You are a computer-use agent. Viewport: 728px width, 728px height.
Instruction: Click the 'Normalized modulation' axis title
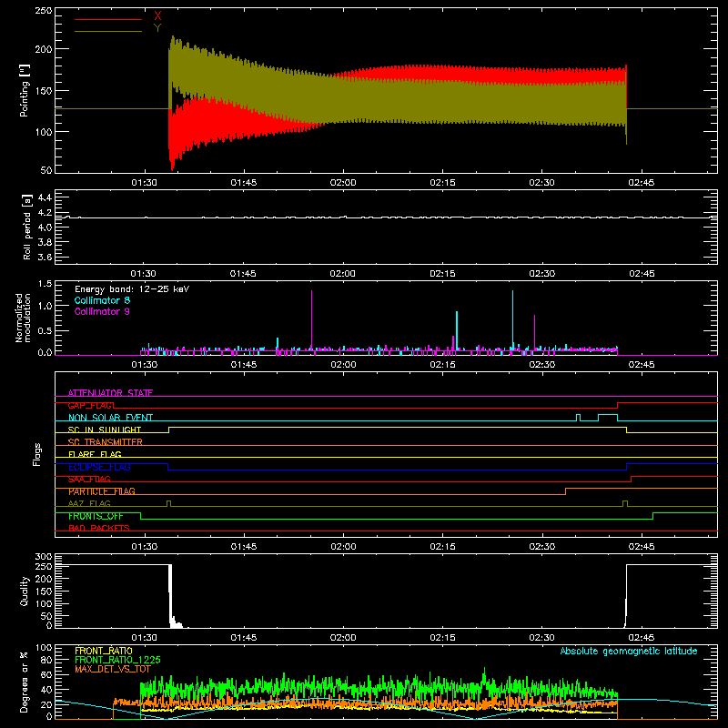[23, 318]
